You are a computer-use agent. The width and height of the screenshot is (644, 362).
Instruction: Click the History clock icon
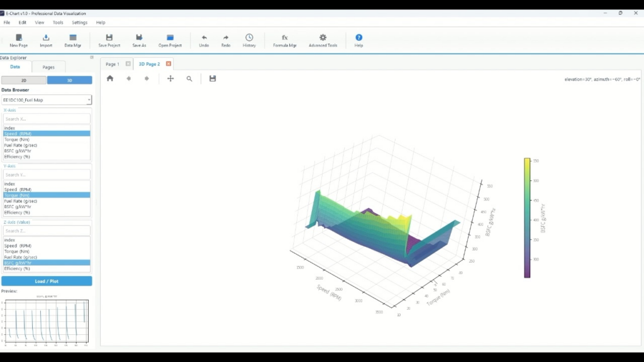pyautogui.click(x=249, y=38)
